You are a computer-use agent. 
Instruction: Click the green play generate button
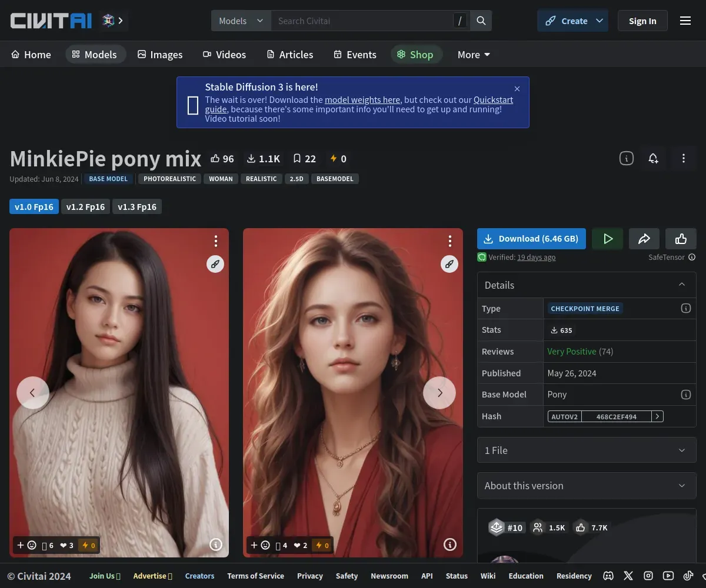[x=608, y=239]
